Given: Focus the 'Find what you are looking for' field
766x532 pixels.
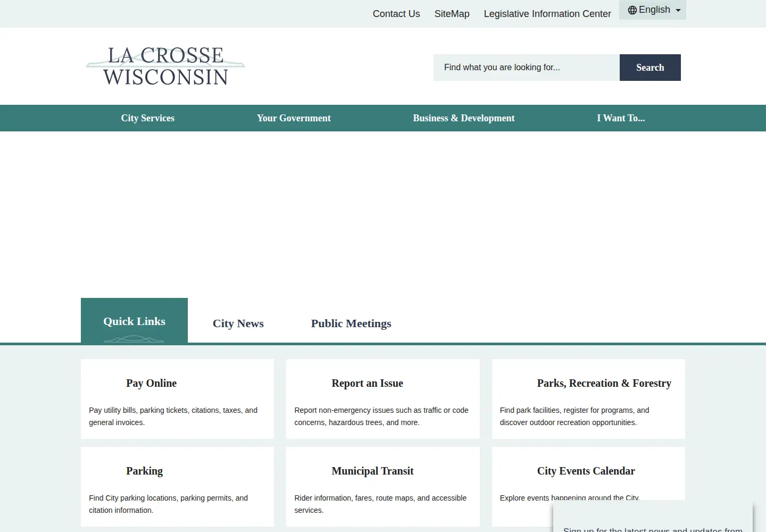Looking at the screenshot, I should [527, 68].
